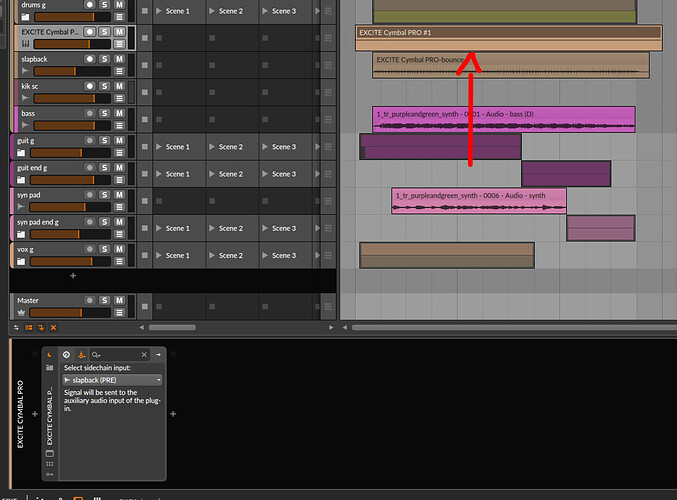Show the device parameter grid icon
This screenshot has height=500, width=677.
click(50, 464)
